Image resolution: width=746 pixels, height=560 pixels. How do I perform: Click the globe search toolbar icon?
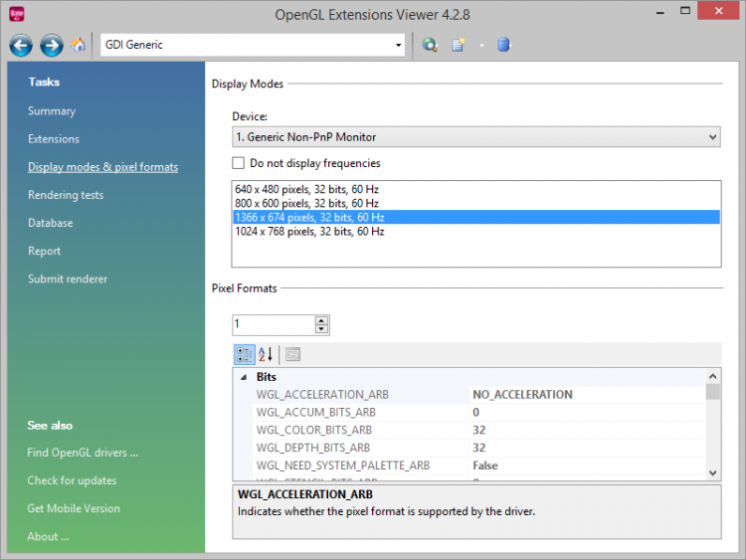[430, 45]
